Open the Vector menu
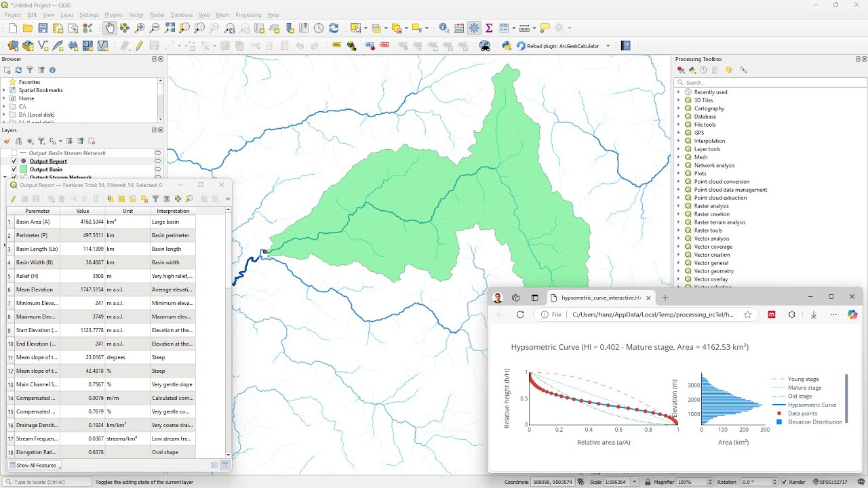Screen dimensions: 868x488 (x=136, y=15)
